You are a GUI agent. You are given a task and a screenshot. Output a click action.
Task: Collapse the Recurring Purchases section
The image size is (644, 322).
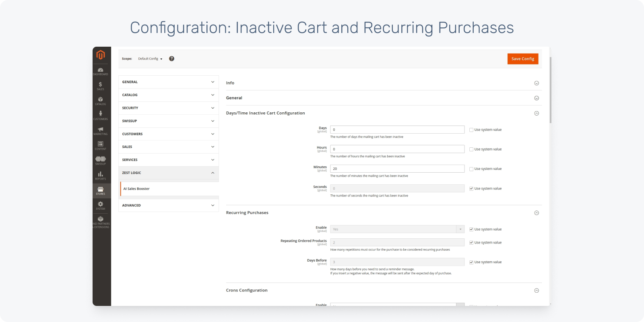pos(536,213)
